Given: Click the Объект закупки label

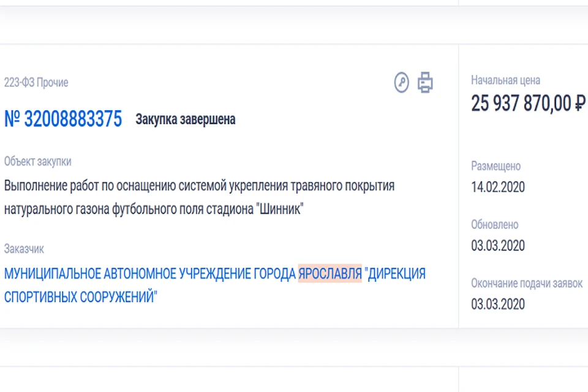Looking at the screenshot, I should point(37,161).
